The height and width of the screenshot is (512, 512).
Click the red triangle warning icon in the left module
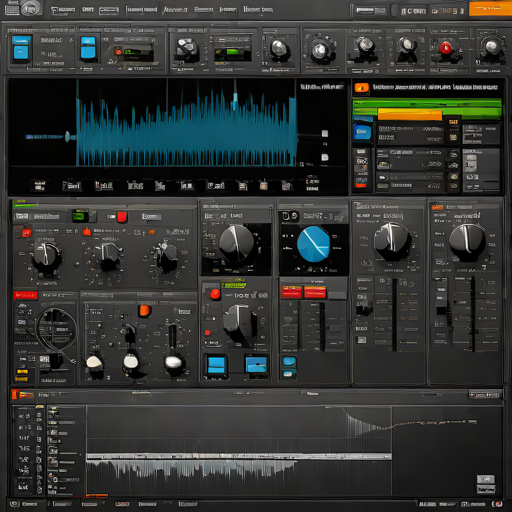point(87,231)
